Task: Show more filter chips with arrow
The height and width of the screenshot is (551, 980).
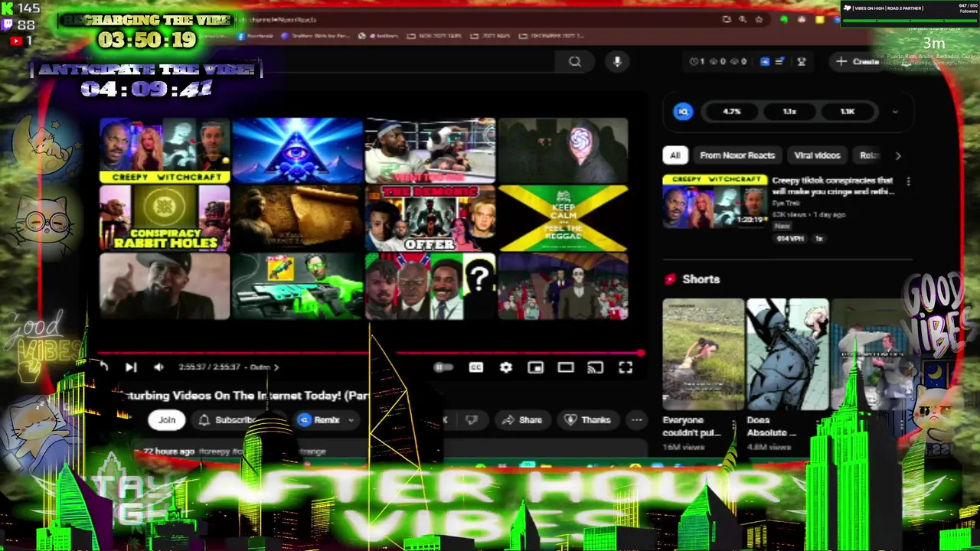Action: (x=898, y=155)
